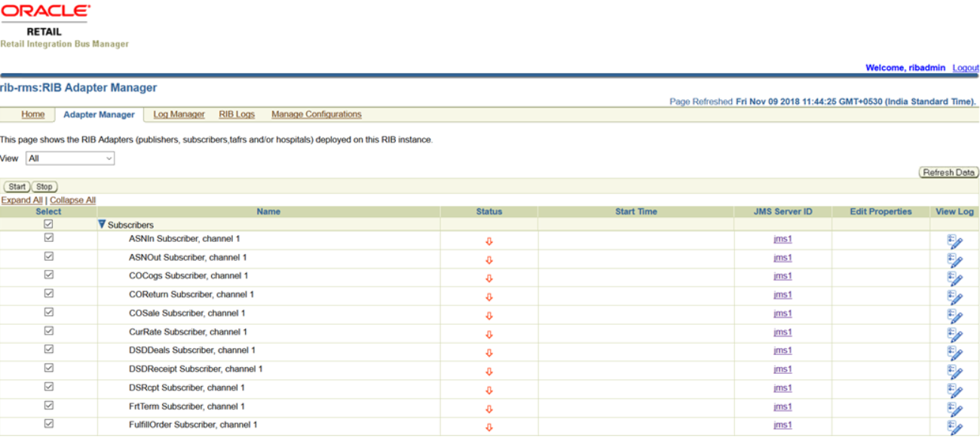The height and width of the screenshot is (438, 980).
Task: Click down status arrow for DSRcpt Subscriber
Action: coord(489,391)
